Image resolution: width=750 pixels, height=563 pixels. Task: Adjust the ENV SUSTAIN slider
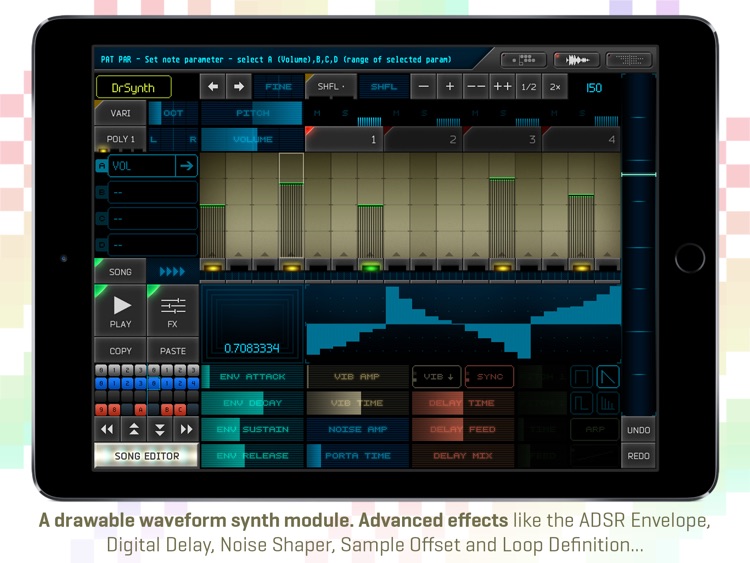(x=253, y=429)
